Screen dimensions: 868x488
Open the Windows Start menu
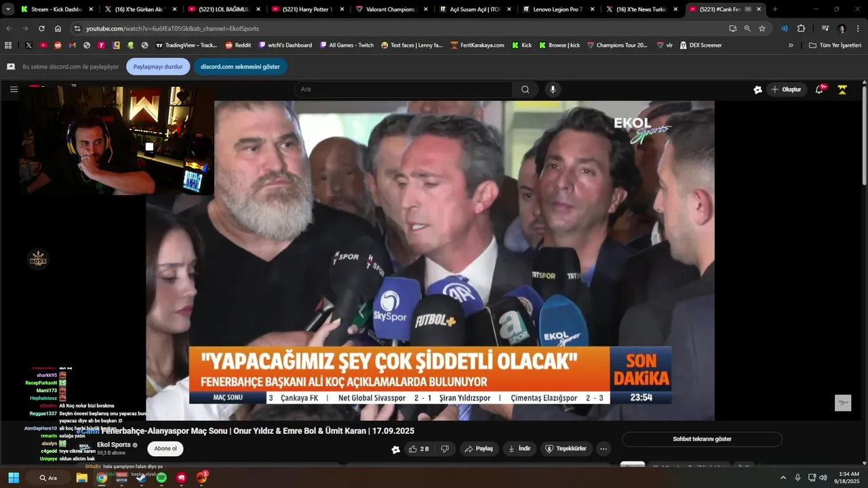14,478
